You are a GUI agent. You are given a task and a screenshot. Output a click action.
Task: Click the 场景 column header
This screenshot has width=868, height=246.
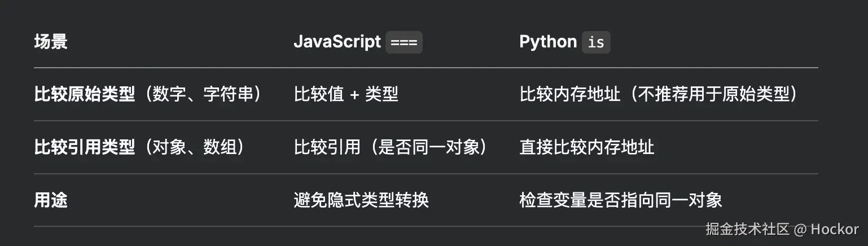click(x=51, y=42)
